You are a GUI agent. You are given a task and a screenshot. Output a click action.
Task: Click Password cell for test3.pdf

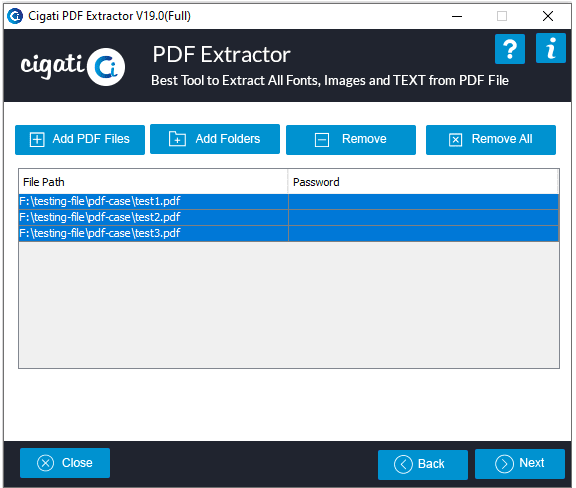424,233
